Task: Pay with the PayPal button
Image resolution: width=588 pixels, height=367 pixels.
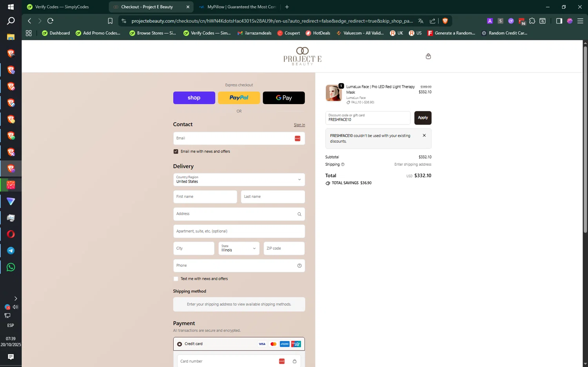Action: point(239,98)
